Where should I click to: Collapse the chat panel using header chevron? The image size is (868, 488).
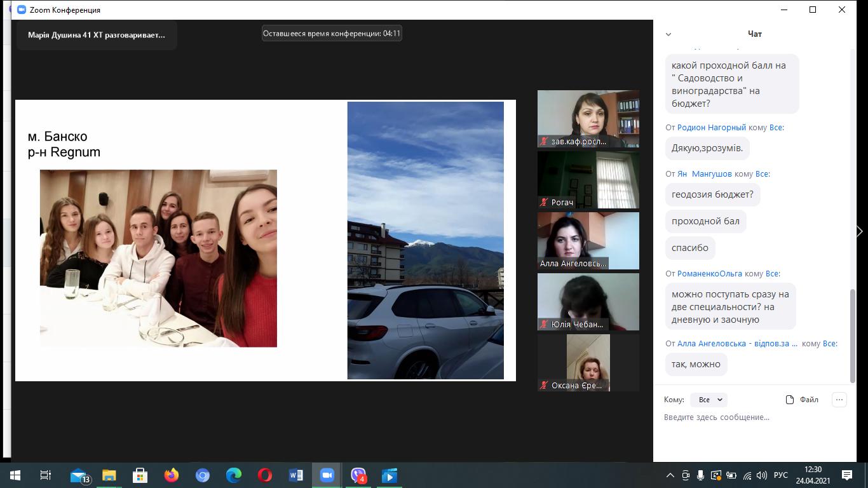[x=668, y=34]
